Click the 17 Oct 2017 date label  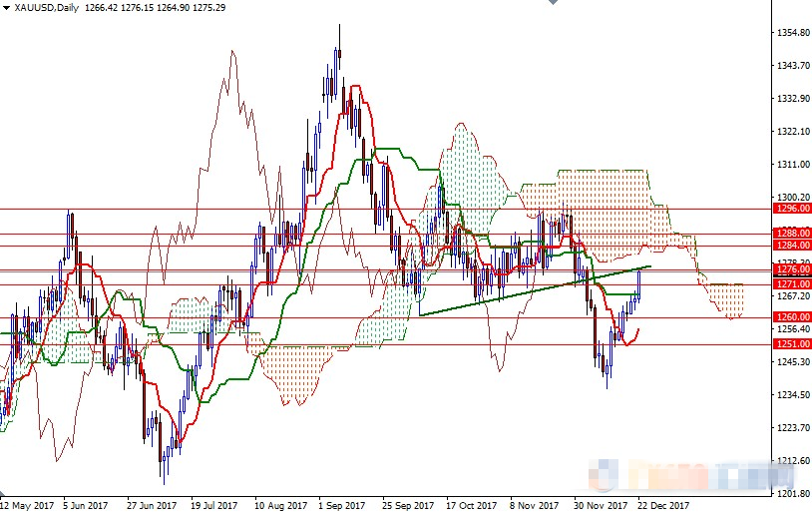point(468,506)
